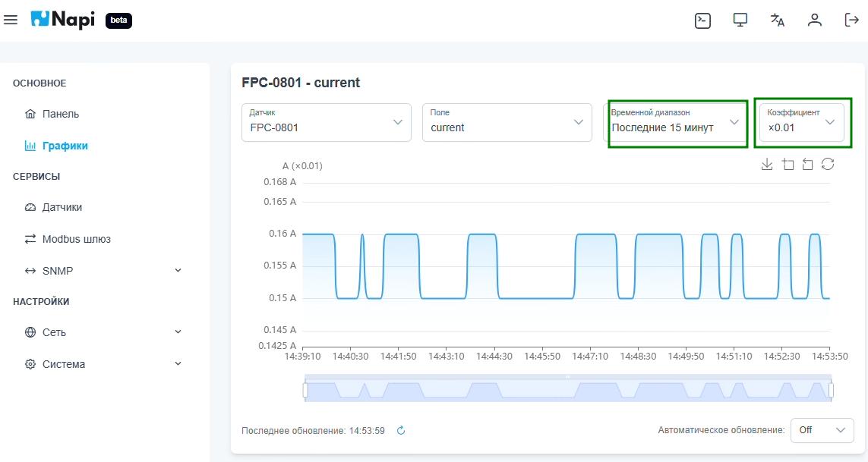Image resolution: width=868 pixels, height=462 pixels.
Task: Toggle the hamburger sidebar menu
Action: [11, 20]
